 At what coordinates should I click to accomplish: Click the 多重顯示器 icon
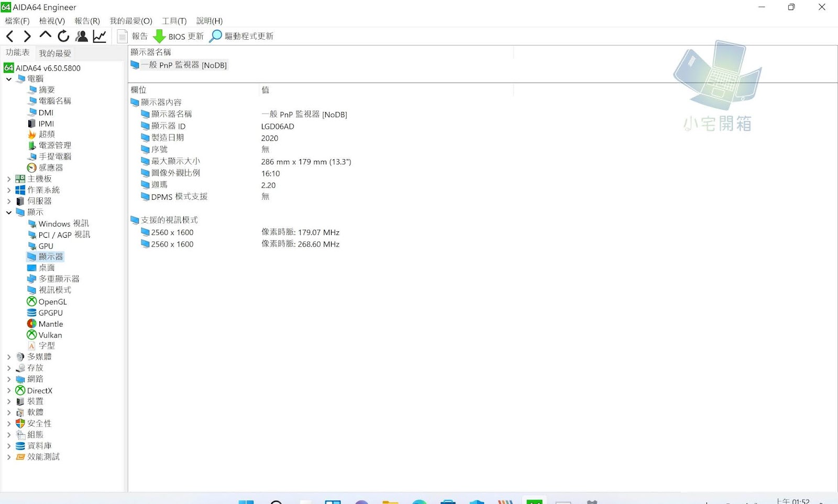[32, 279]
